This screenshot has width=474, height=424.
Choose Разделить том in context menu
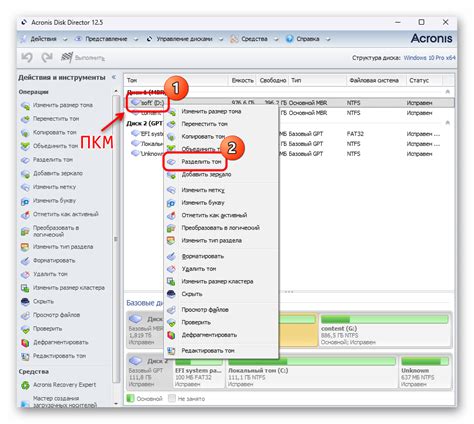pos(221,162)
